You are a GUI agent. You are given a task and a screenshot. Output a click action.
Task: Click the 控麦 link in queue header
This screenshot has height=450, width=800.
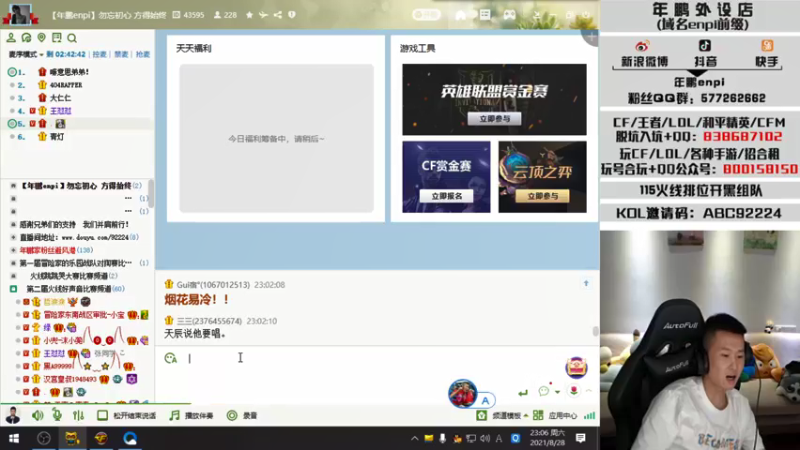99,54
